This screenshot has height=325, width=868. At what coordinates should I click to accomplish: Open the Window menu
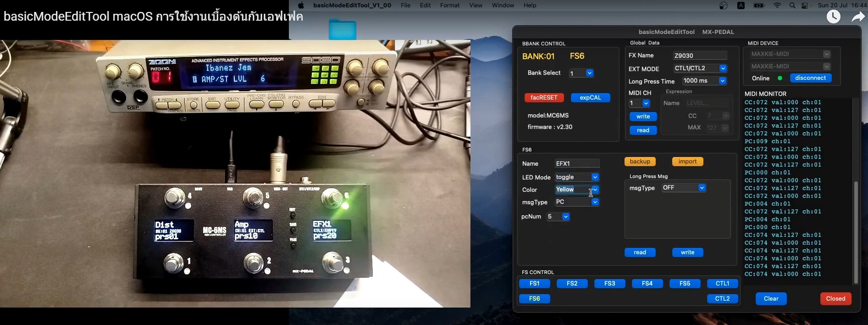tap(503, 6)
